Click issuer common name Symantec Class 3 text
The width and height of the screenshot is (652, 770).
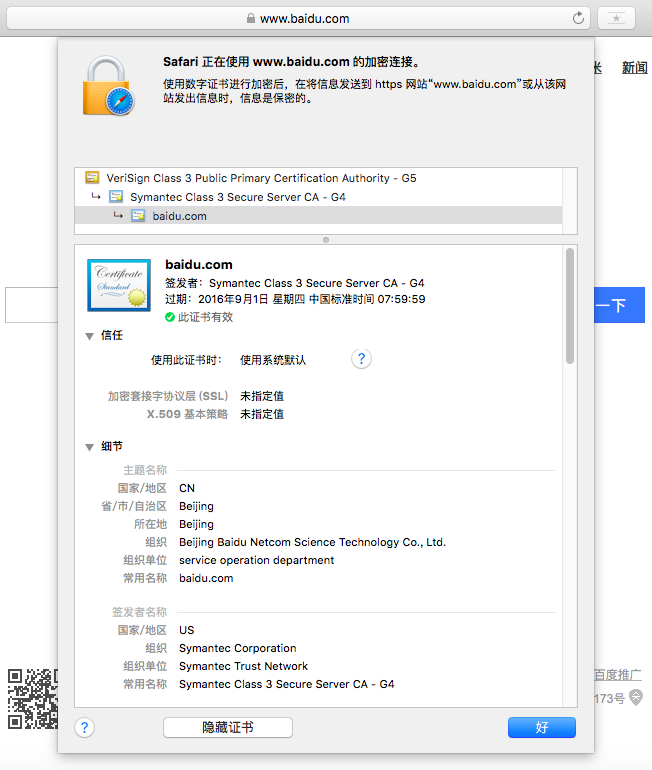[x=287, y=684]
